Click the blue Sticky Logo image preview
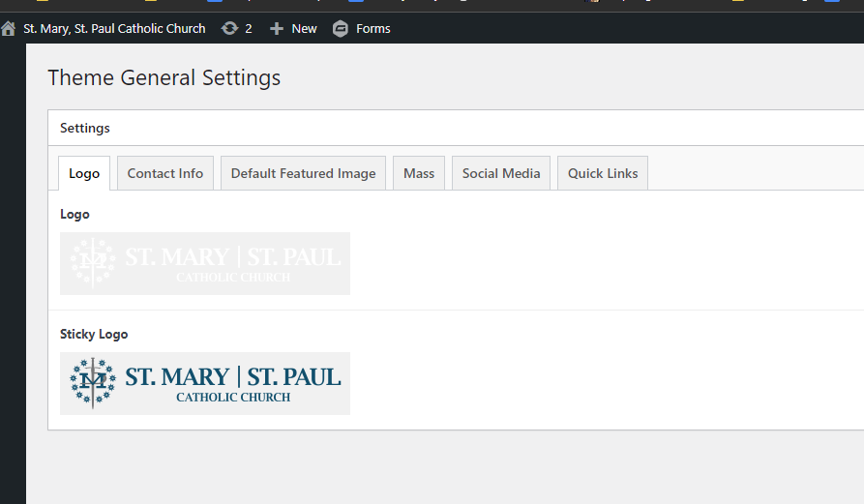Screen dimensions: 864x504 (205, 383)
